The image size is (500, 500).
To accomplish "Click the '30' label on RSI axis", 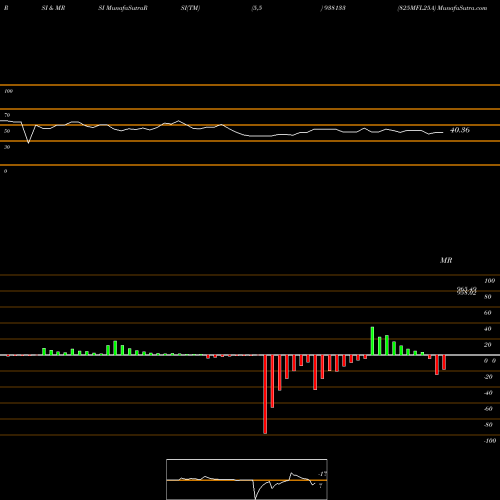I will (7, 147).
